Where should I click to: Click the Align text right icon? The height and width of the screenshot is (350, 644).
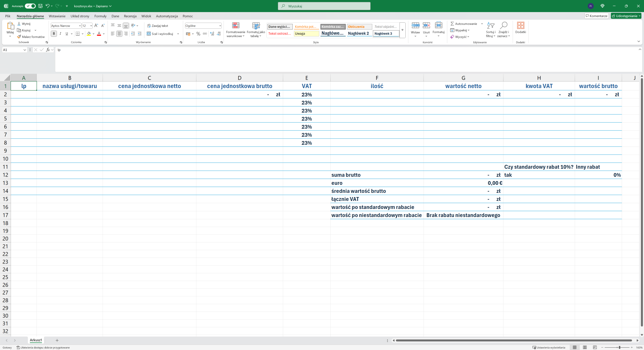coord(126,34)
